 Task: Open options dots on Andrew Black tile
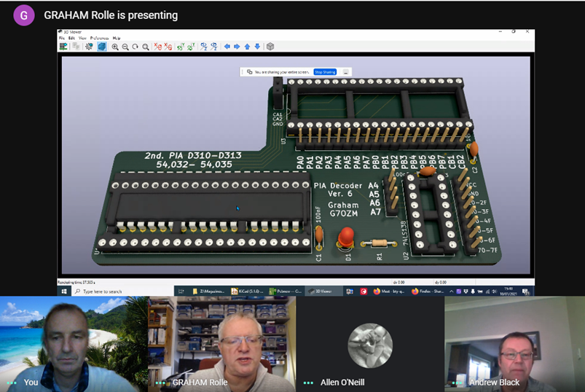(x=455, y=383)
